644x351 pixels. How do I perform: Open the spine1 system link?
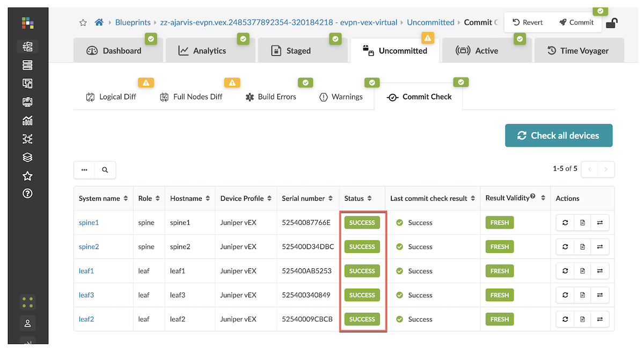pyautogui.click(x=89, y=223)
